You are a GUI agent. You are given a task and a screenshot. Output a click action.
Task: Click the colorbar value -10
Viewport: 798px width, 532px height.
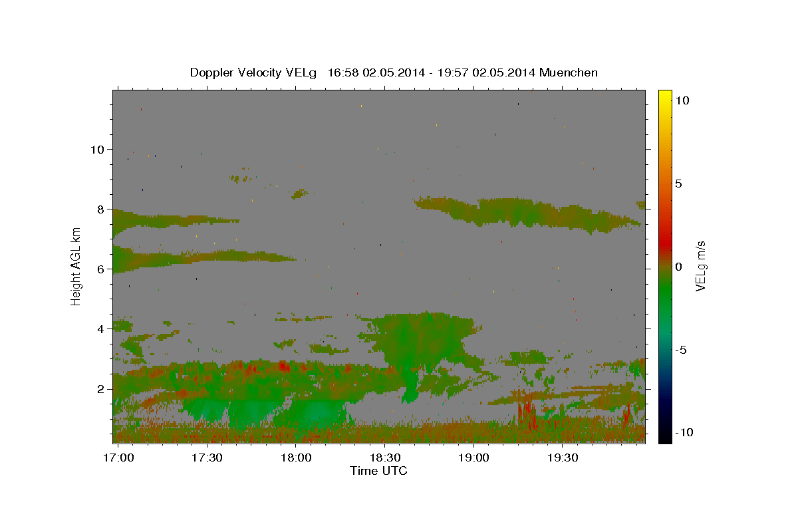(x=684, y=433)
